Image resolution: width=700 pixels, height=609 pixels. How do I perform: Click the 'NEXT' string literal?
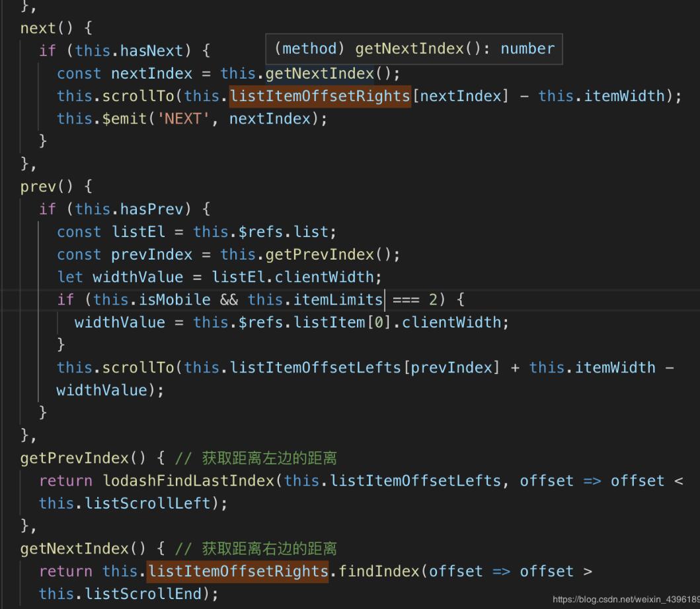tap(183, 119)
